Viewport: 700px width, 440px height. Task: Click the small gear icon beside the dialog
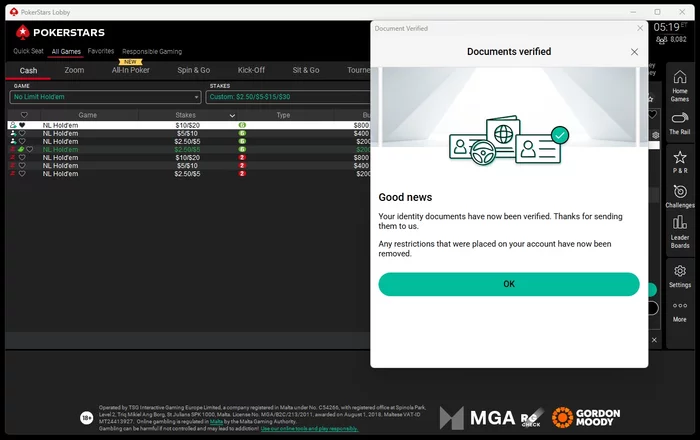pyautogui.click(x=655, y=135)
